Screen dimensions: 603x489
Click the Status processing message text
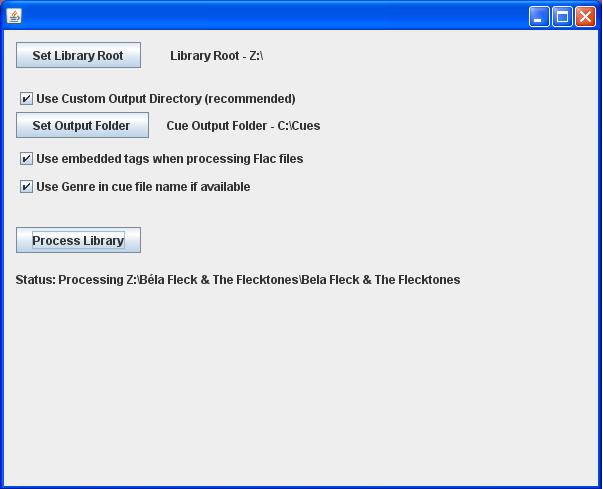[238, 280]
